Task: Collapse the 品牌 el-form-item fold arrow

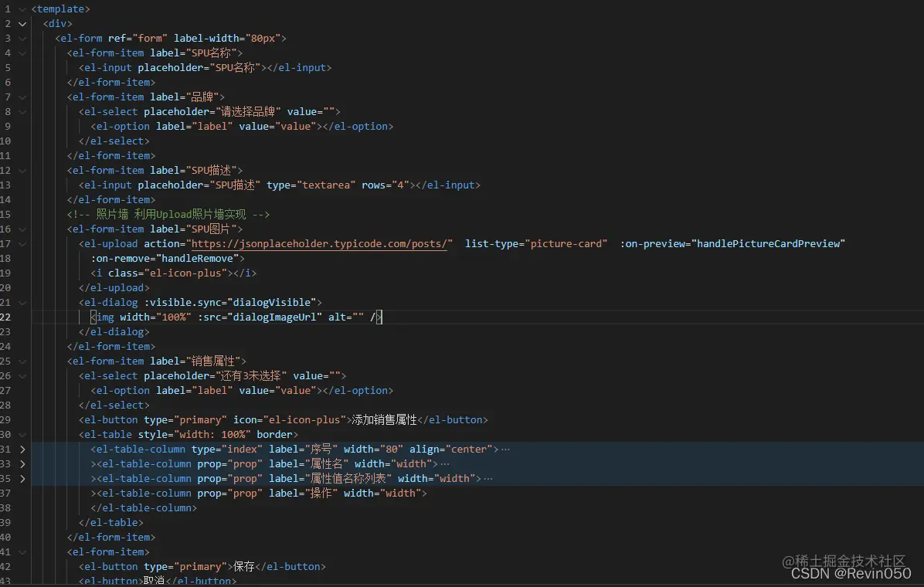Action: point(22,97)
